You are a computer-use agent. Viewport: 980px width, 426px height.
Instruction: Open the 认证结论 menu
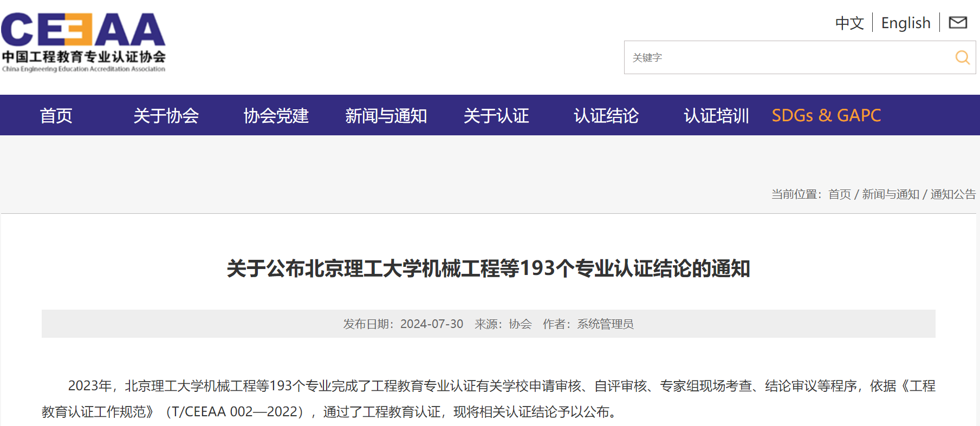click(606, 115)
